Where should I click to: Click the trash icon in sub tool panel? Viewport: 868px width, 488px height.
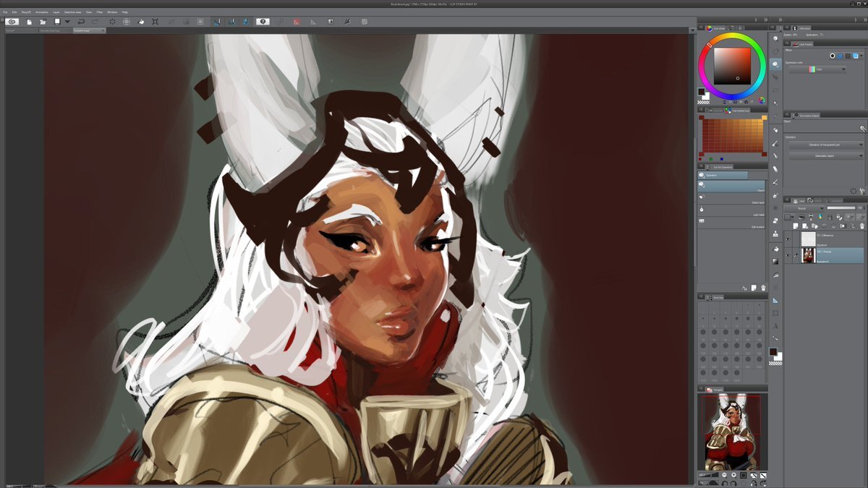tap(762, 288)
